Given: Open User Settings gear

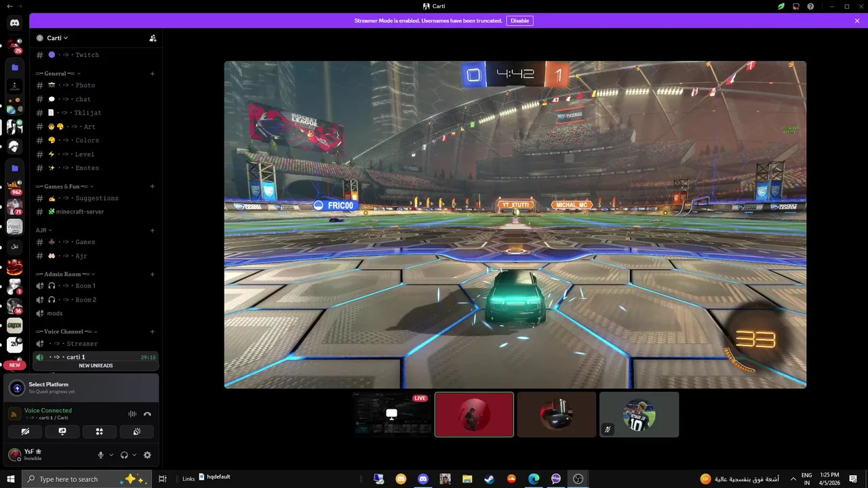Looking at the screenshot, I should pos(147,455).
